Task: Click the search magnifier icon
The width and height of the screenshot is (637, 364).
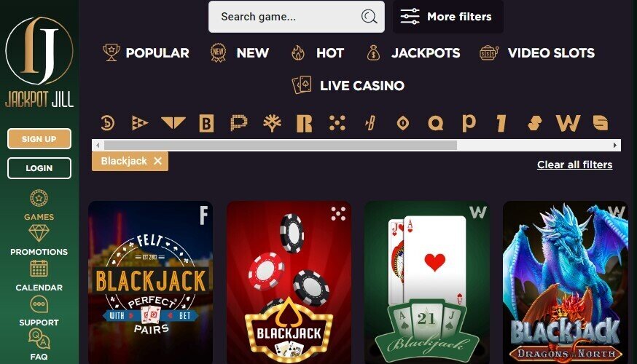Action: click(369, 17)
